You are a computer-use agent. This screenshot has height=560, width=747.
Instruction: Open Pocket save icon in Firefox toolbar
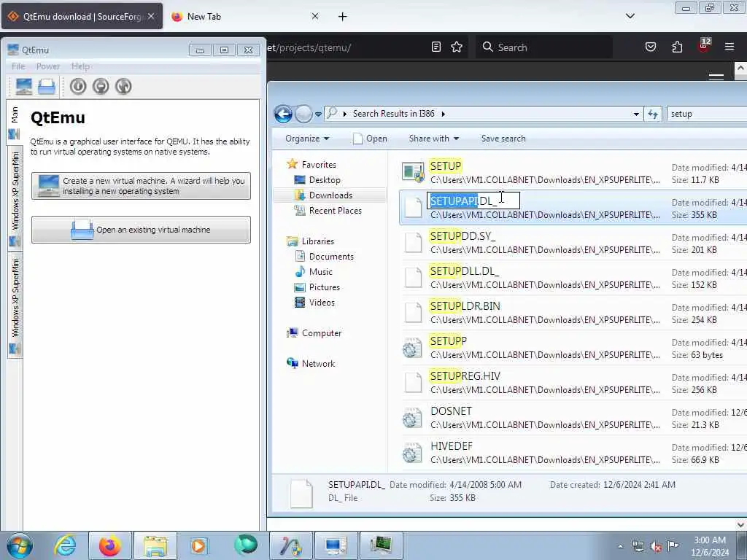(x=650, y=47)
